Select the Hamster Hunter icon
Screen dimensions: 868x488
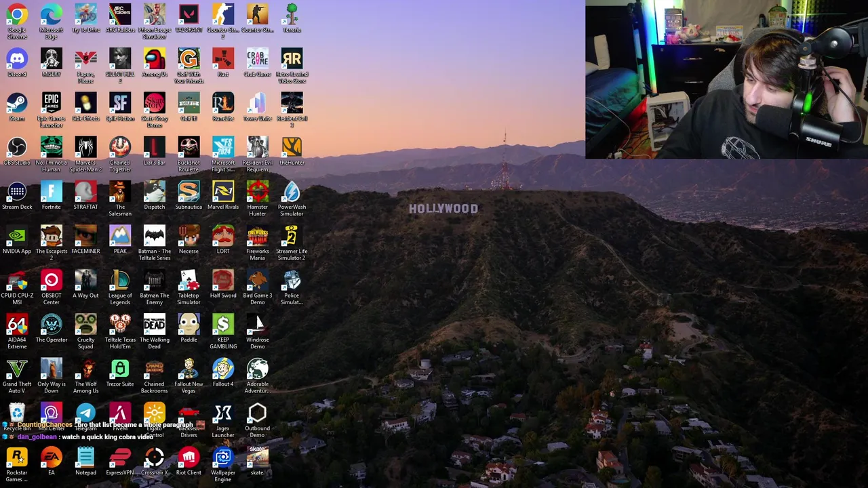coord(258,192)
